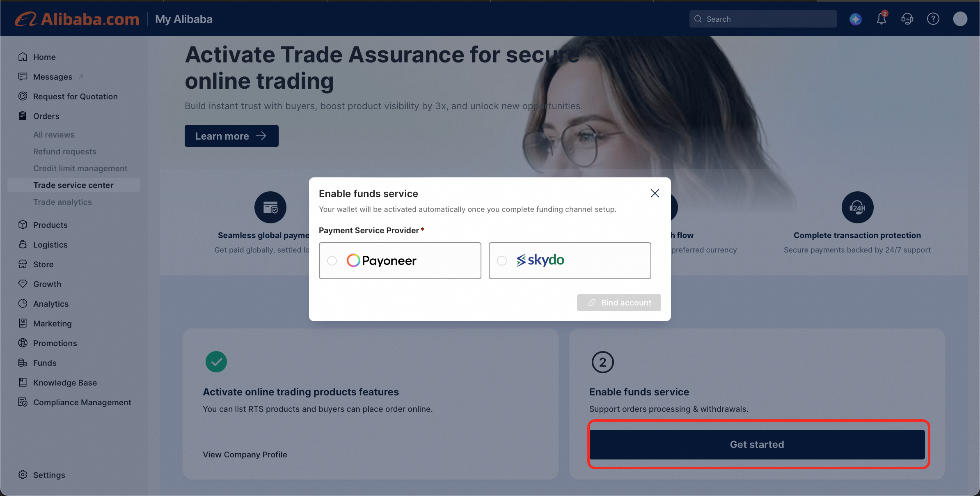Click the Marketing icon
This screenshot has height=496, width=980.
pos(23,323)
